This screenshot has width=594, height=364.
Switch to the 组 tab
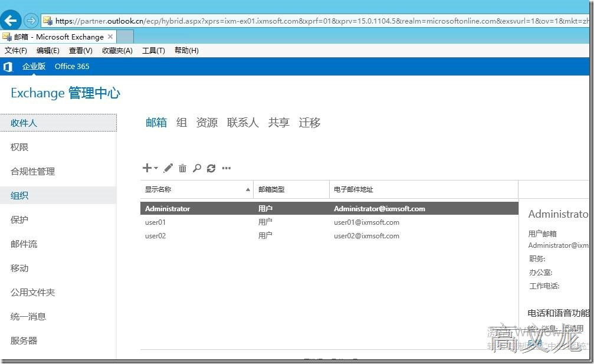click(182, 122)
